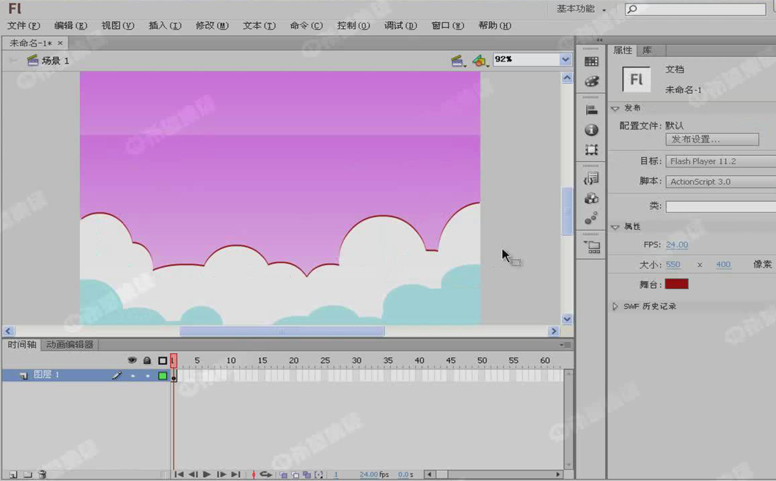Viewport: 776px width, 481px height.
Task: Open the Info panel icon
Action: point(592,130)
